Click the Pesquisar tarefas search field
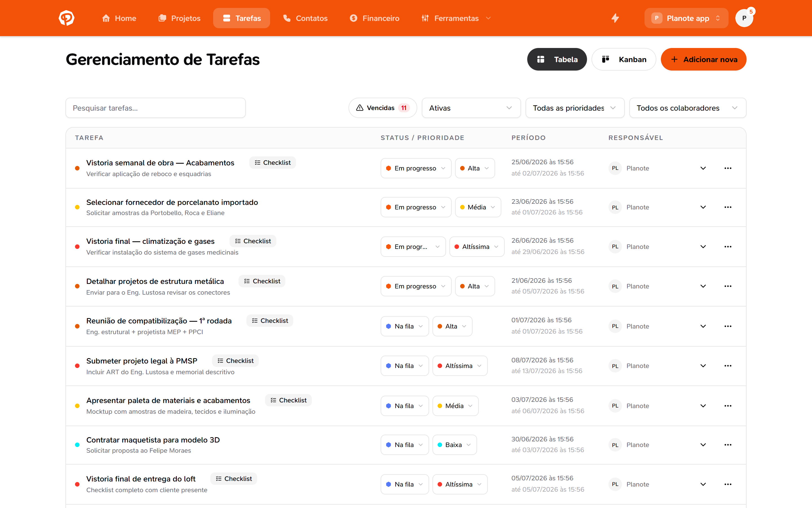Viewport: 812px width, 508px height. point(156,108)
